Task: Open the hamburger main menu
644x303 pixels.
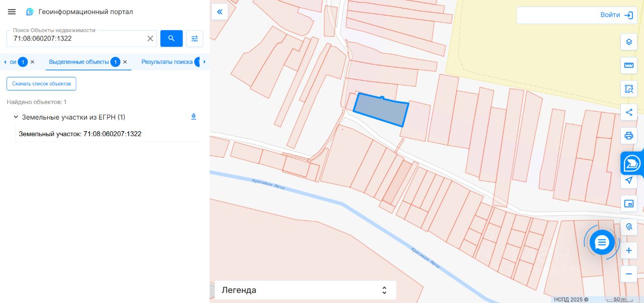Action: 12,12
